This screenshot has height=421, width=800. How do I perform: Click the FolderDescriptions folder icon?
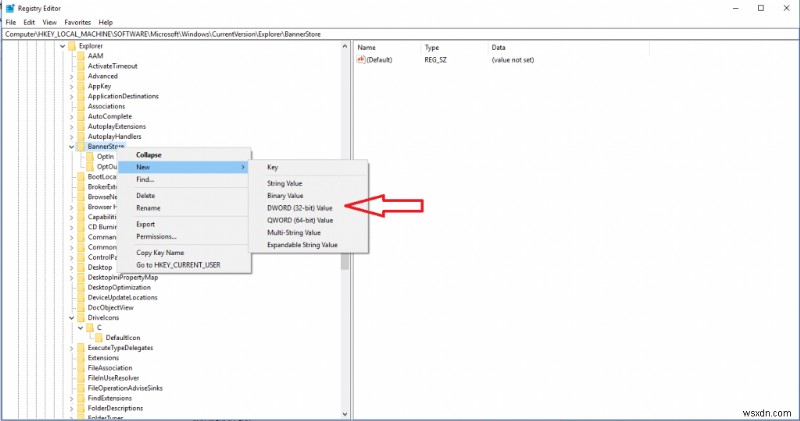point(81,408)
